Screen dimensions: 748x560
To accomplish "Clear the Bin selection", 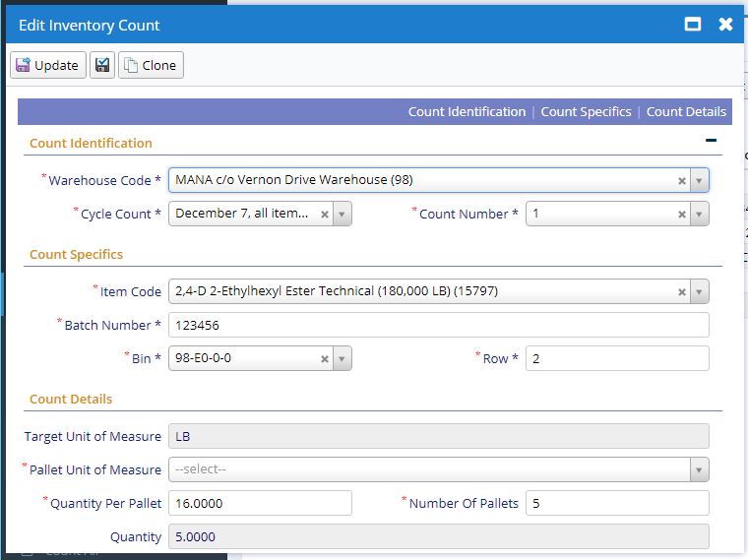I will coord(325,358).
